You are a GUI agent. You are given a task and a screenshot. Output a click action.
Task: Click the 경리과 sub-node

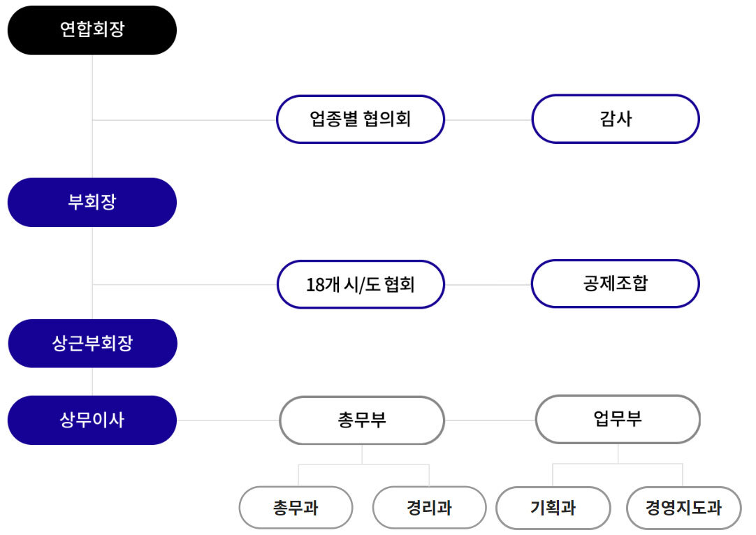click(429, 508)
